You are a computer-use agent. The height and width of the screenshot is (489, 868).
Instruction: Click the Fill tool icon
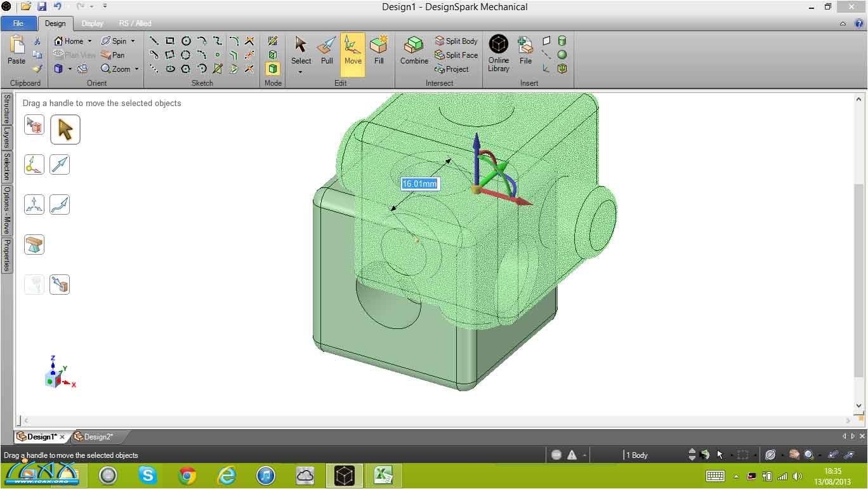pos(379,51)
